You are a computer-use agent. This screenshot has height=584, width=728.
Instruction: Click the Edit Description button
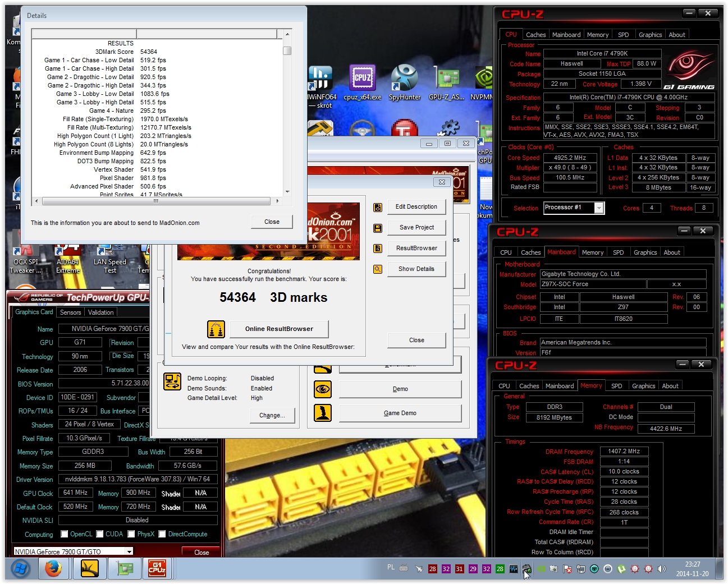coord(416,207)
